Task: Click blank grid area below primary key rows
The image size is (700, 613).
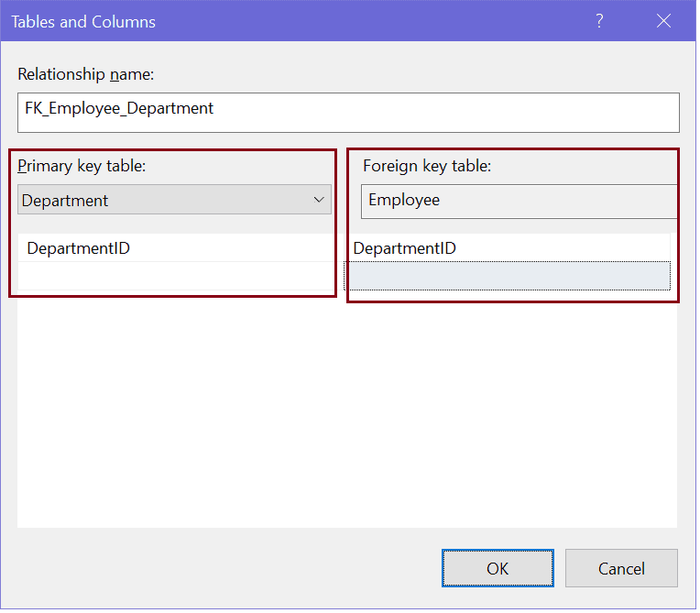Action: (x=174, y=412)
